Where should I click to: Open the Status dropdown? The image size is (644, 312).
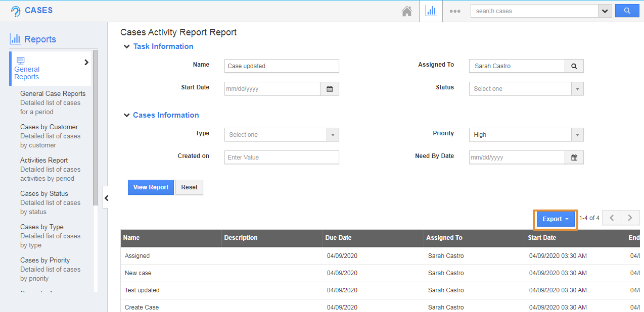pos(526,88)
